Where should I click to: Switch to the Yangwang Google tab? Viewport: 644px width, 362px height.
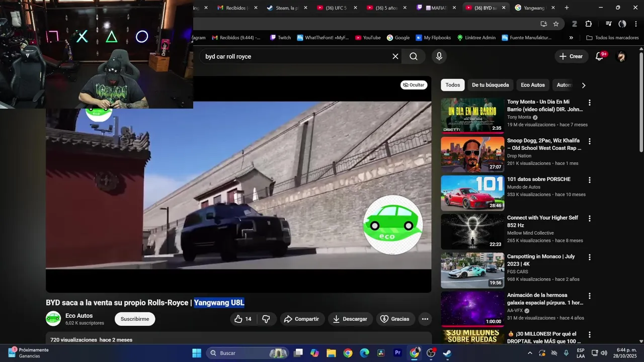[x=534, y=8]
